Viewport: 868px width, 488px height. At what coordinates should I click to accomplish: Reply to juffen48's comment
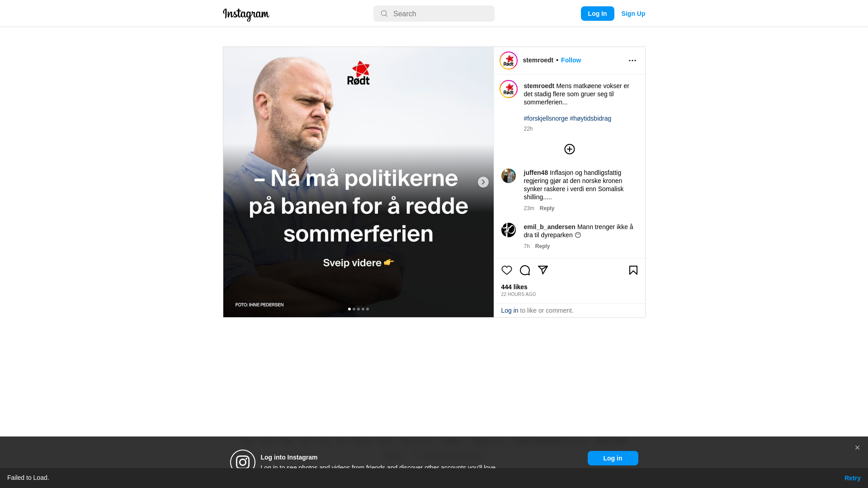547,208
